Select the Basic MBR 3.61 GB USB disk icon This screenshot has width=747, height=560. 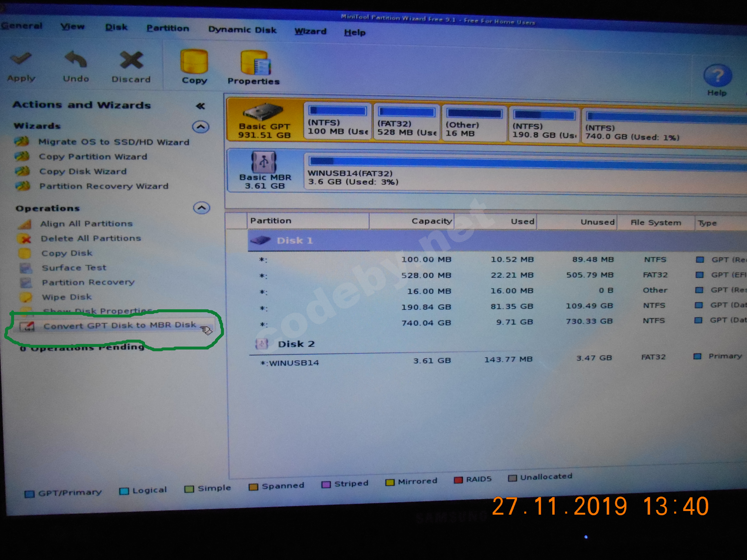click(x=264, y=162)
